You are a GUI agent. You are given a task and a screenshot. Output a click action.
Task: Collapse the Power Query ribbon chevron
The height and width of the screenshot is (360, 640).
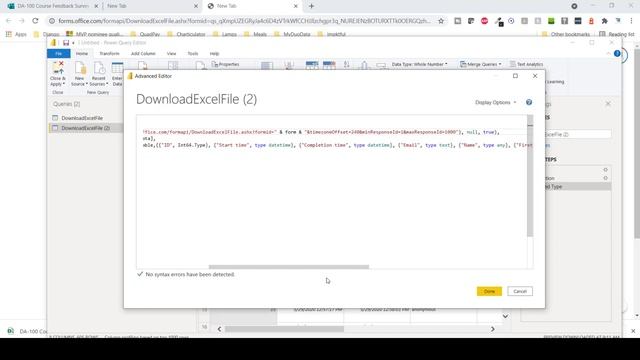pyautogui.click(x=608, y=53)
